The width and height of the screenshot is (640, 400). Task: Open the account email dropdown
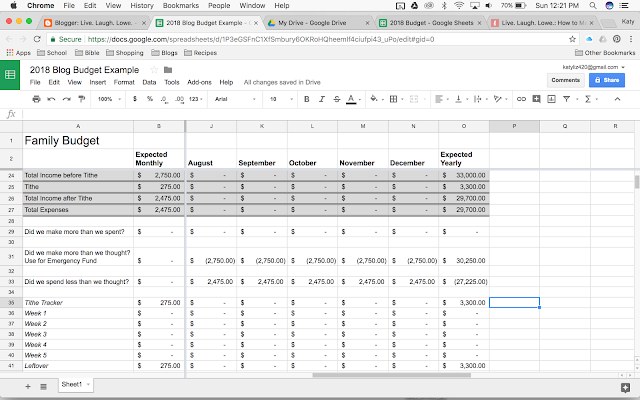coord(593,67)
